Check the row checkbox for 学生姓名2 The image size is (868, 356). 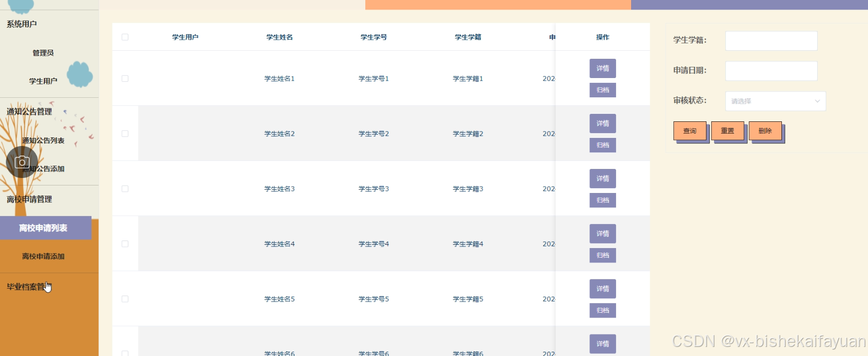click(125, 134)
